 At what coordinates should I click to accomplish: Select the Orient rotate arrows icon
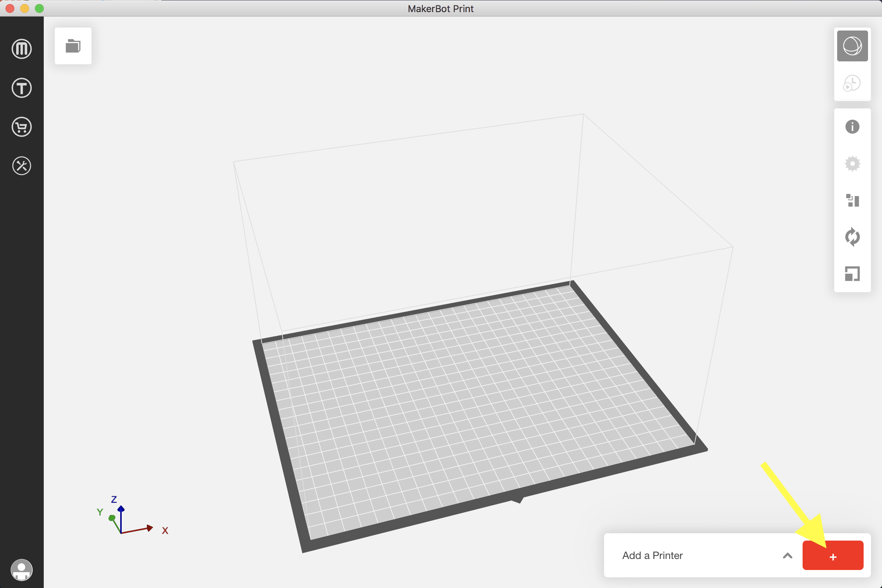tap(852, 237)
